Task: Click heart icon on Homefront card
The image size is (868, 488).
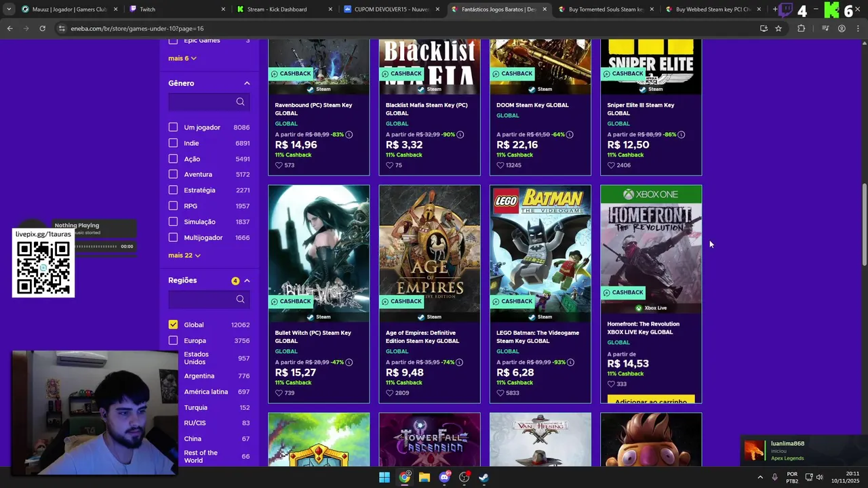Action: pyautogui.click(x=611, y=384)
